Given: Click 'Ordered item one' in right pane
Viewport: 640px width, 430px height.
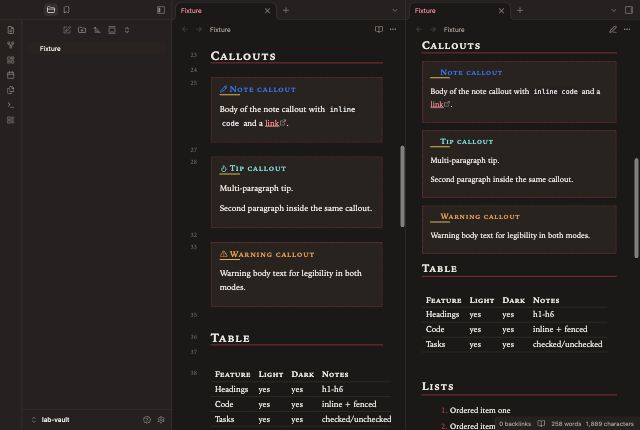Looking at the screenshot, I should (480, 410).
